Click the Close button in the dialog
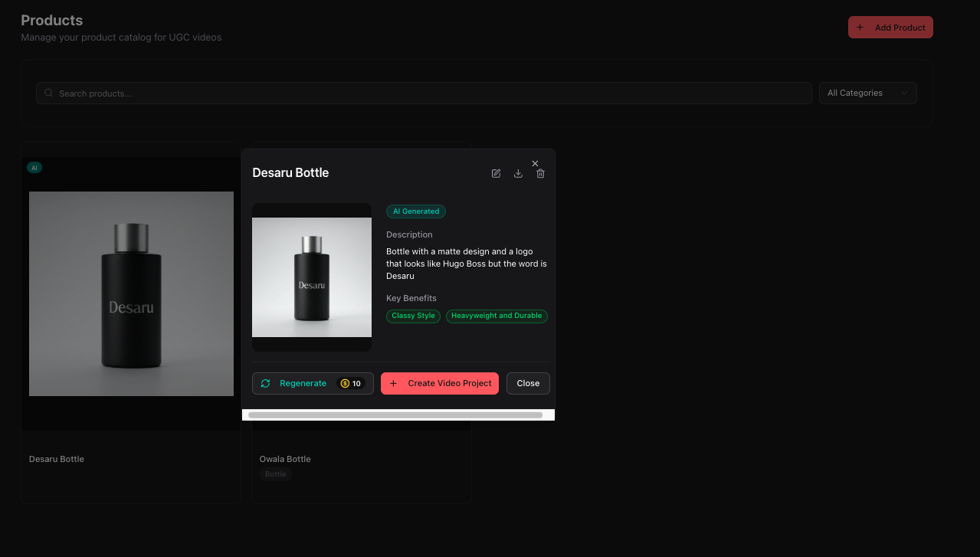Viewport: 980px width, 557px height. (x=528, y=383)
